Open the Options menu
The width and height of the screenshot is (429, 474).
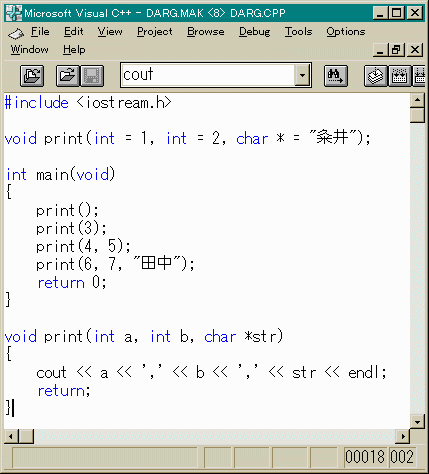[x=346, y=32]
